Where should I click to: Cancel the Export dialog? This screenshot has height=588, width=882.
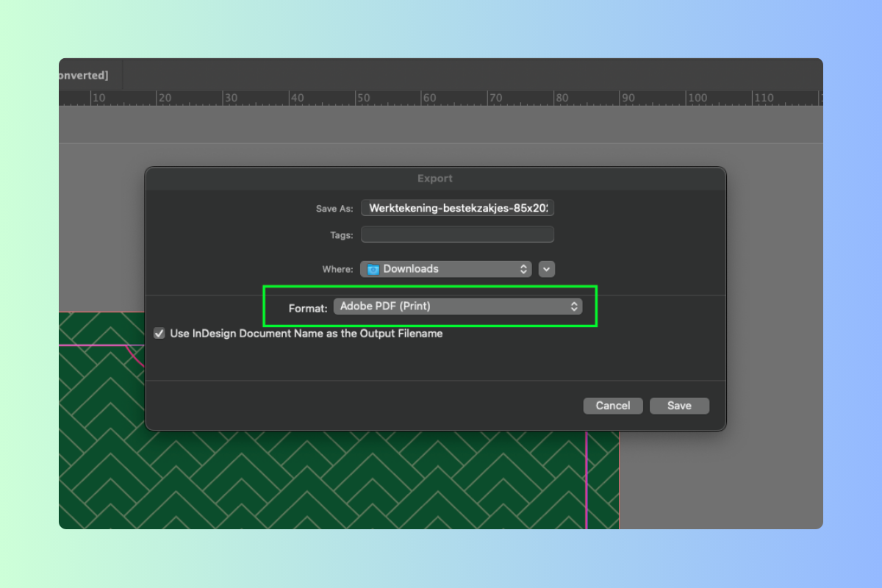[x=613, y=406]
